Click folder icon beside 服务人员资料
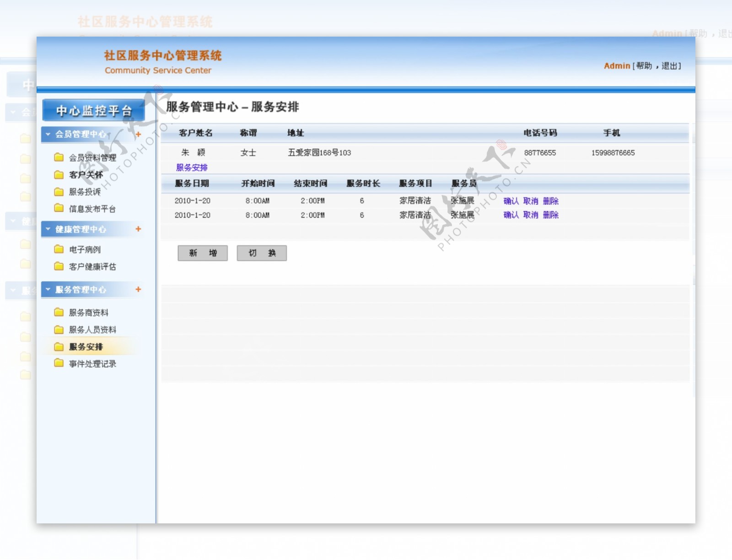Viewport: 732px width, 560px height. [x=59, y=329]
